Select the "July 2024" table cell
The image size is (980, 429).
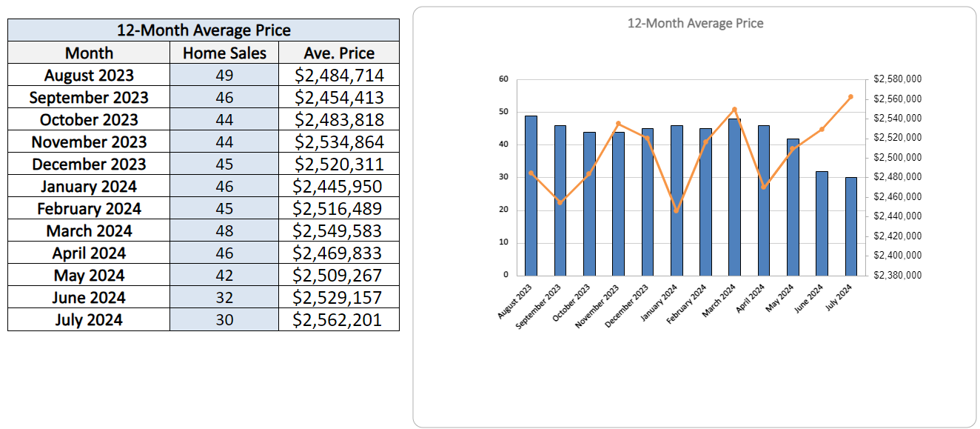coord(89,319)
